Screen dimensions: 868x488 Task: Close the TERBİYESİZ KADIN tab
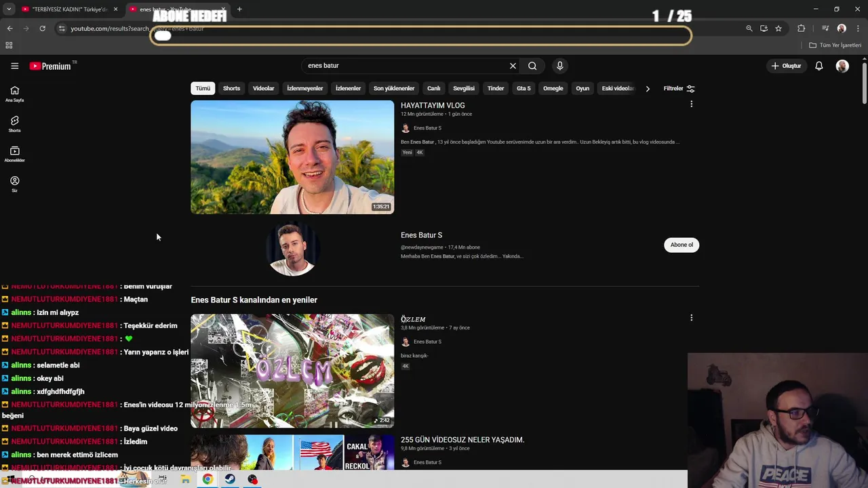point(116,9)
